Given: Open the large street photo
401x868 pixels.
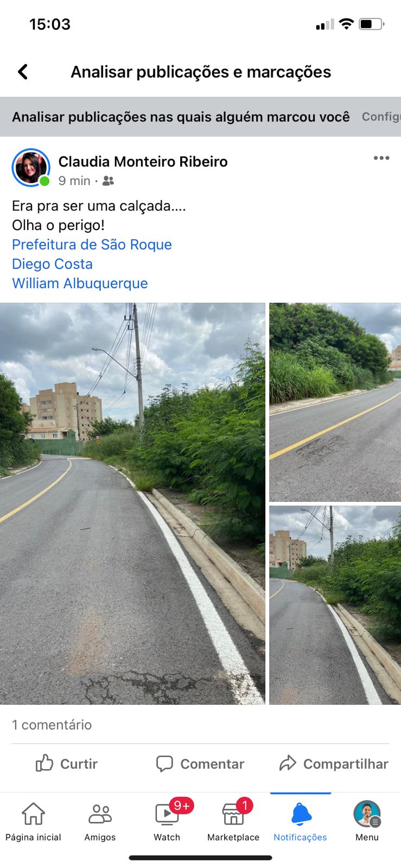Looking at the screenshot, I should click(132, 503).
